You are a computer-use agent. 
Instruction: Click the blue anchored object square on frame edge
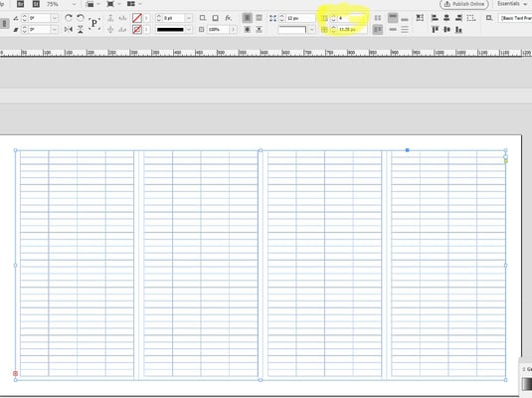tap(407, 150)
